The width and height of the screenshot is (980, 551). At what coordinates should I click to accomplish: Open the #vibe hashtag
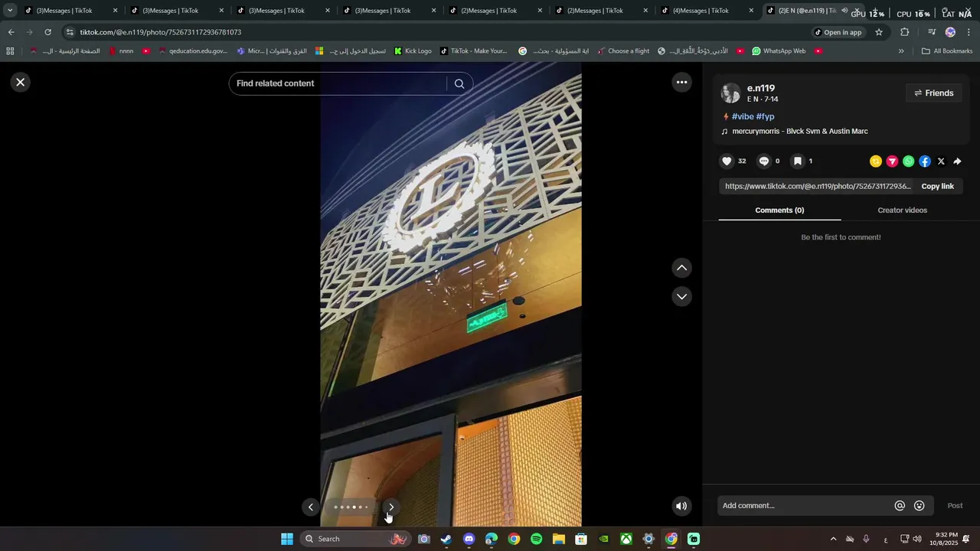[x=743, y=116]
